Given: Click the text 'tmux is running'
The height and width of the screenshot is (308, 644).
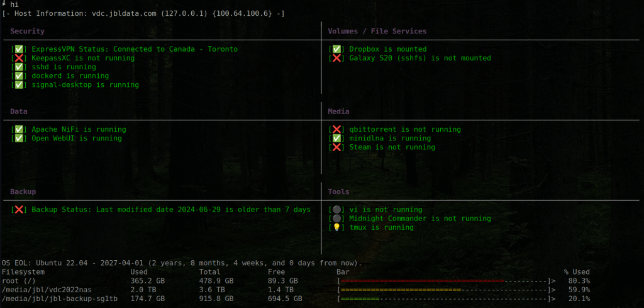Looking at the screenshot, I should tap(381, 228).
